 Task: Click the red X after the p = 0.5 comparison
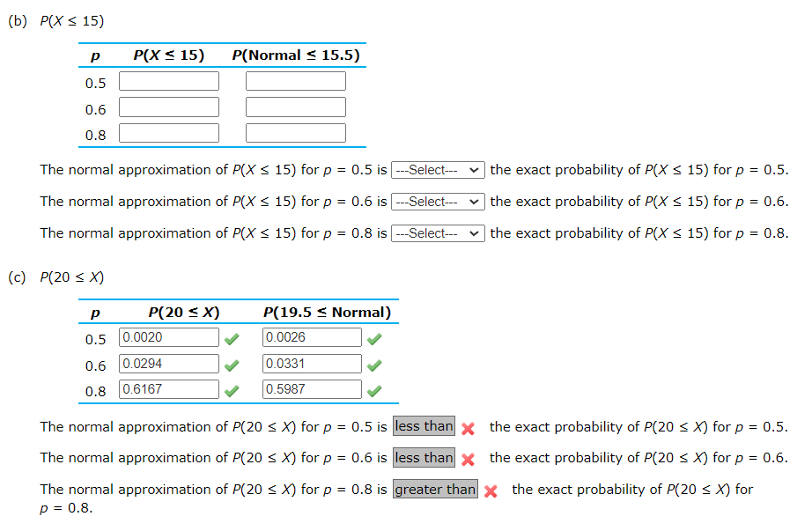coord(468,427)
